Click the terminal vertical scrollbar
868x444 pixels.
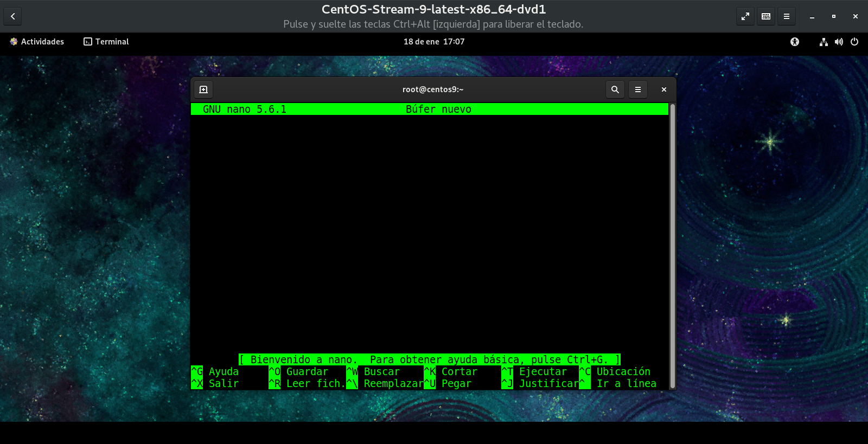[x=673, y=244]
